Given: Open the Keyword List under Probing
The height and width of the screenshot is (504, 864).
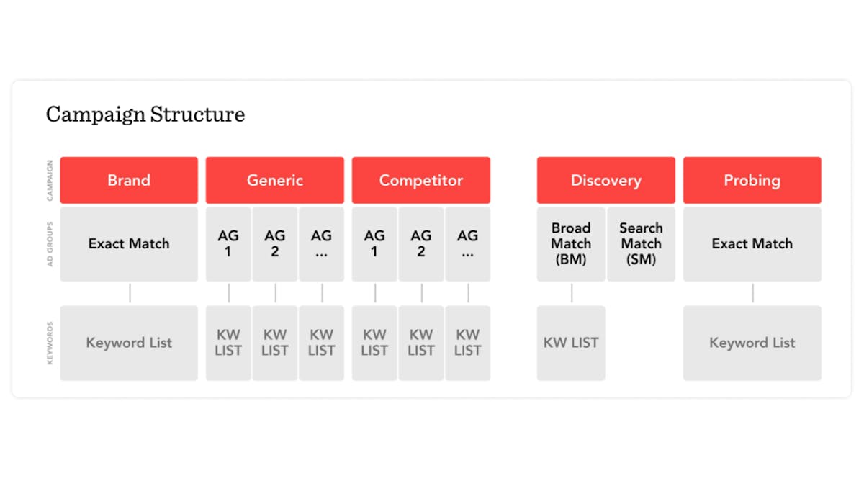Looking at the screenshot, I should point(752,343).
